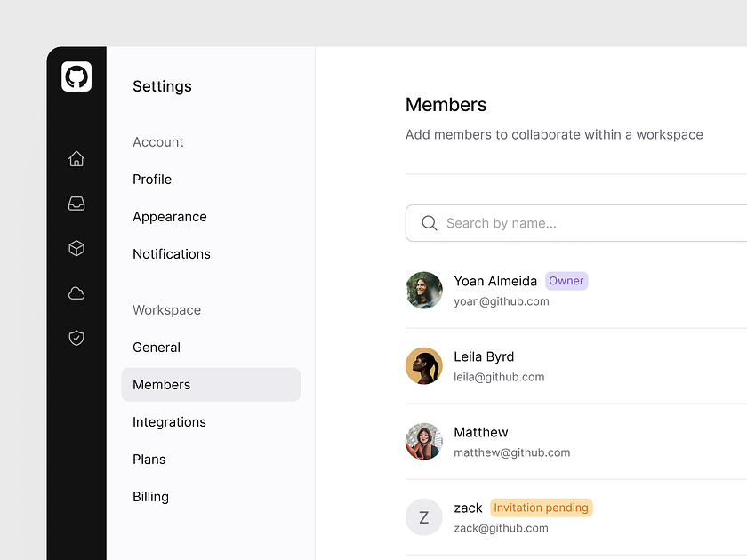Image resolution: width=747 pixels, height=560 pixels.
Task: Select the Inbox icon
Action: click(76, 204)
